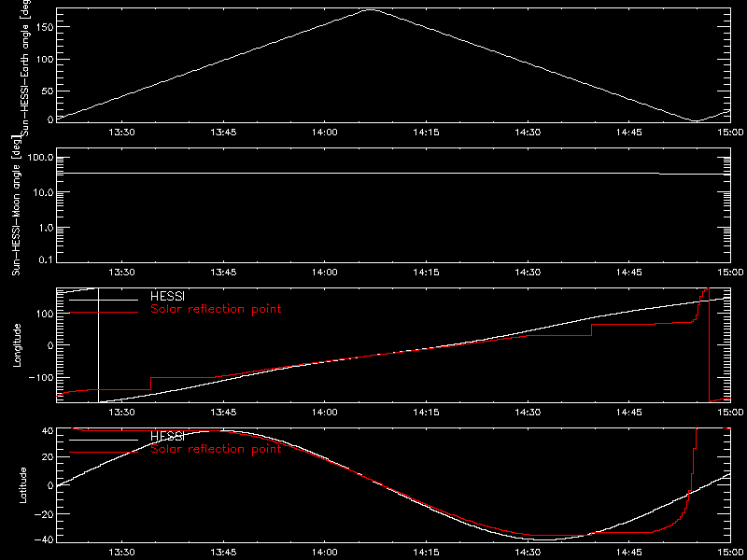The image size is (747, 560).
Task: Click 13:30 time label under Longitude plot
Action: coord(122,413)
